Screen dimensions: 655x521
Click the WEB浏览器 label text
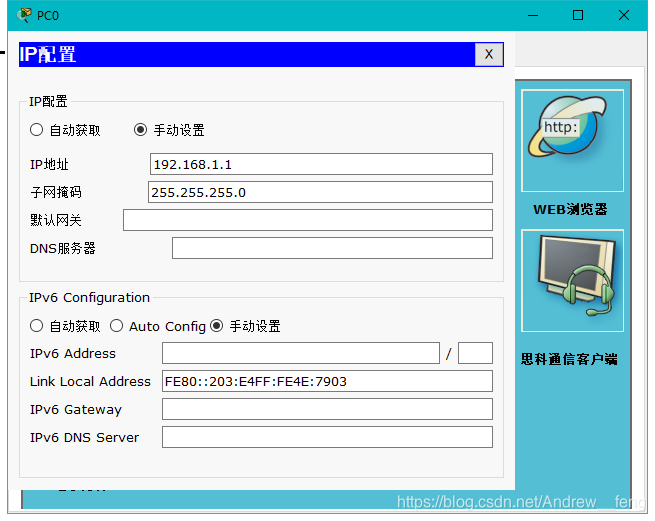tap(570, 209)
